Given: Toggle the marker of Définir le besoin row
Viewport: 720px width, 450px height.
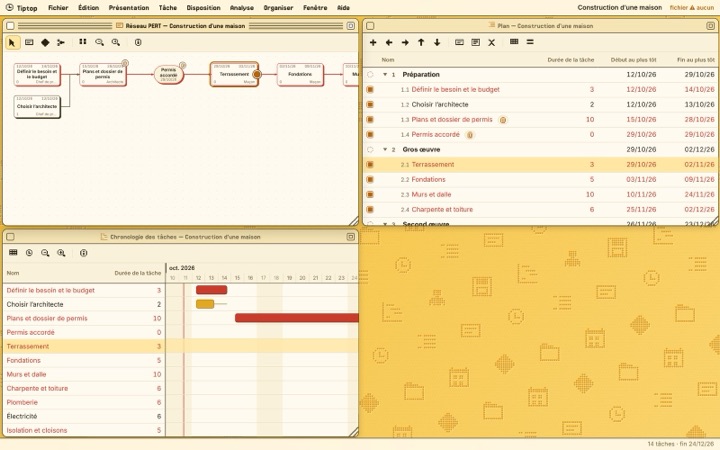Looking at the screenshot, I should point(370,90).
